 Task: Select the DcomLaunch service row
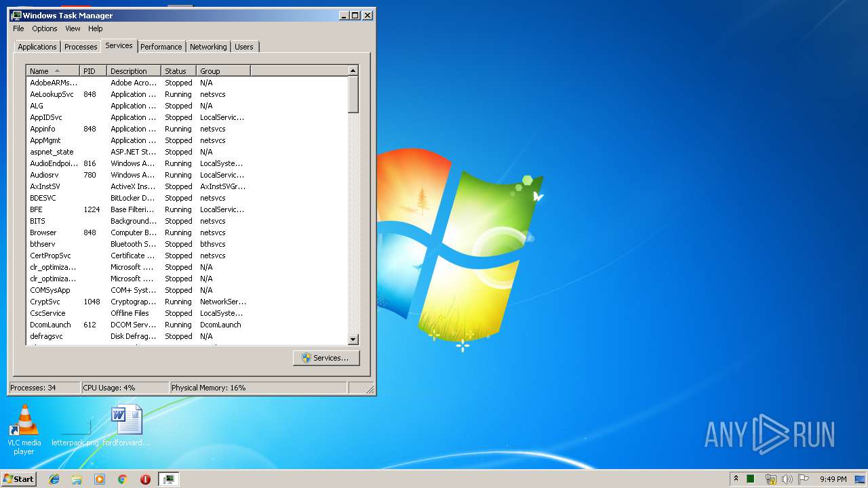pos(186,325)
